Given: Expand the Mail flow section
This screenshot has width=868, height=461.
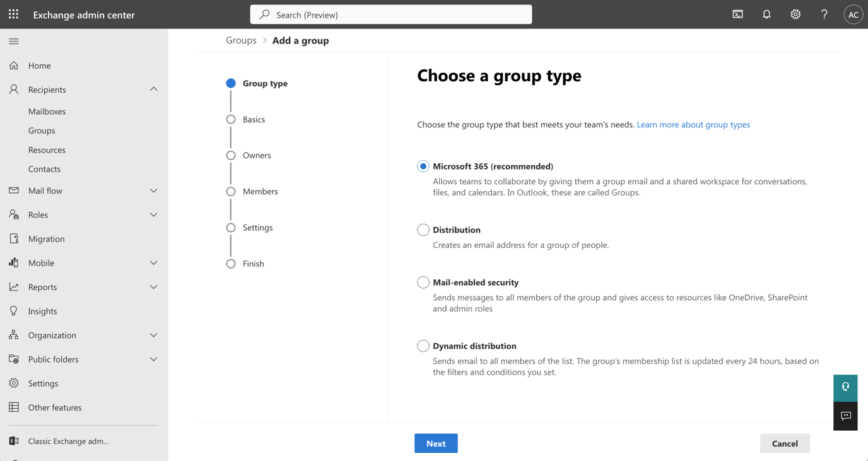Looking at the screenshot, I should coord(153,190).
